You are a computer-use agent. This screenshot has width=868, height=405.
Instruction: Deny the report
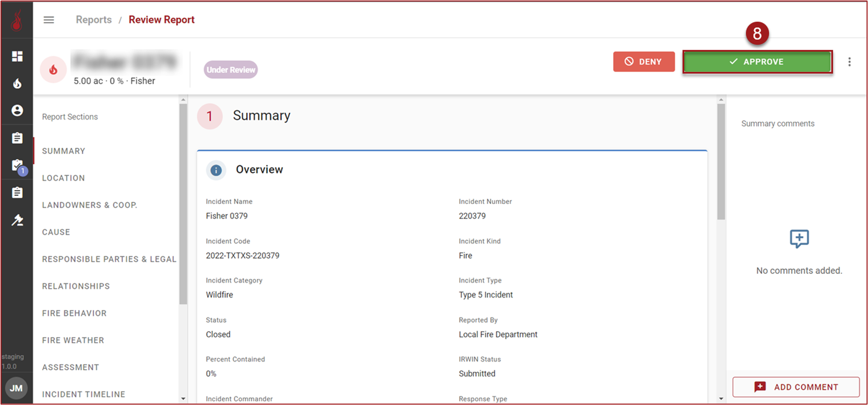coord(644,62)
